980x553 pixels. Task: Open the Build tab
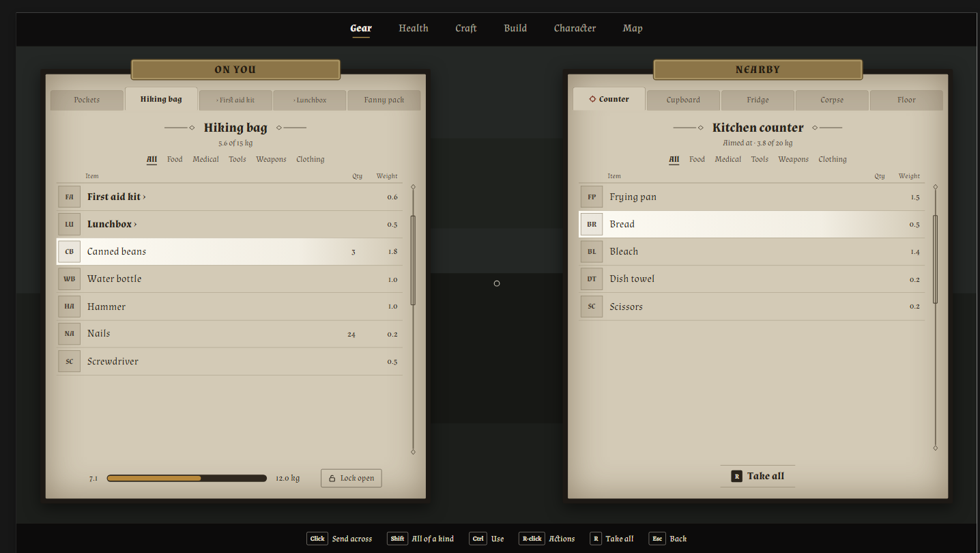point(515,28)
